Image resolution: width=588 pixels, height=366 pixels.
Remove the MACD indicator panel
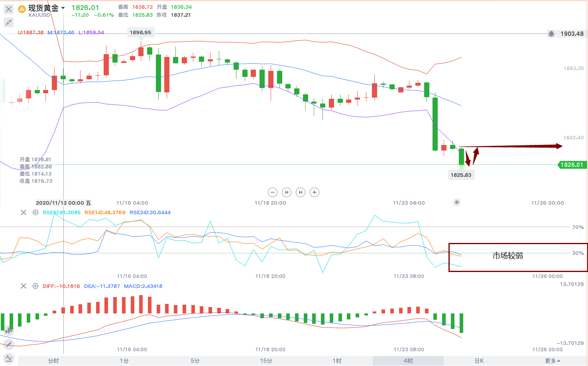tap(24, 286)
